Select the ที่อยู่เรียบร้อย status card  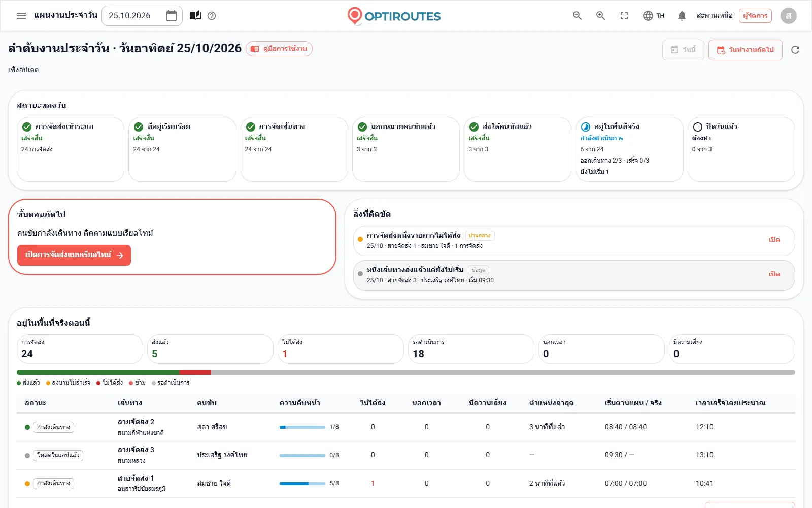[182, 149]
